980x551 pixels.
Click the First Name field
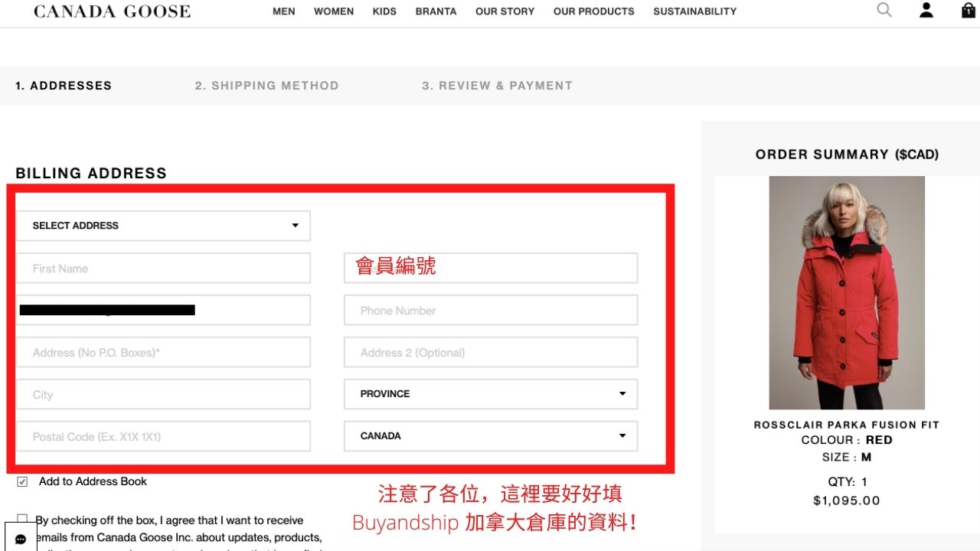click(x=163, y=269)
